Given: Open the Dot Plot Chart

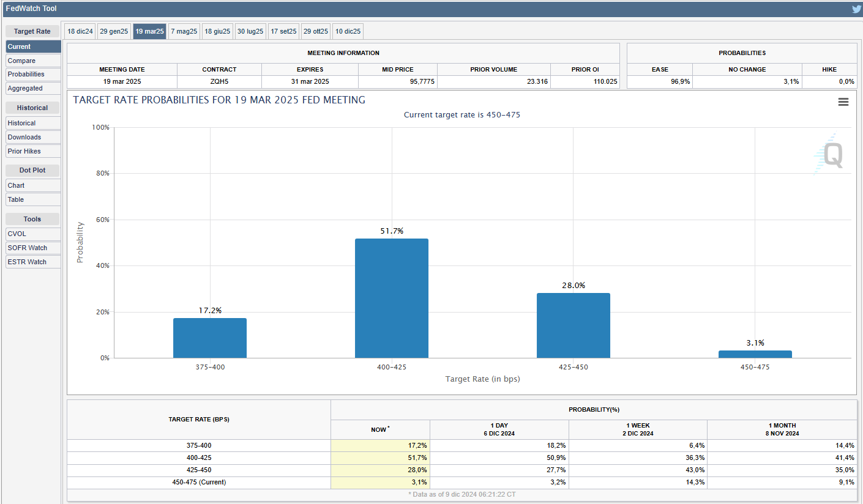Looking at the screenshot, I should (33, 185).
